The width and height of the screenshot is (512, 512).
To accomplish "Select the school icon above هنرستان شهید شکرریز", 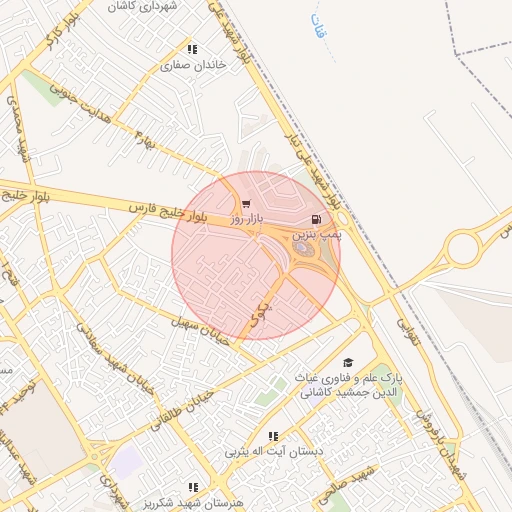I will pyautogui.click(x=193, y=487).
